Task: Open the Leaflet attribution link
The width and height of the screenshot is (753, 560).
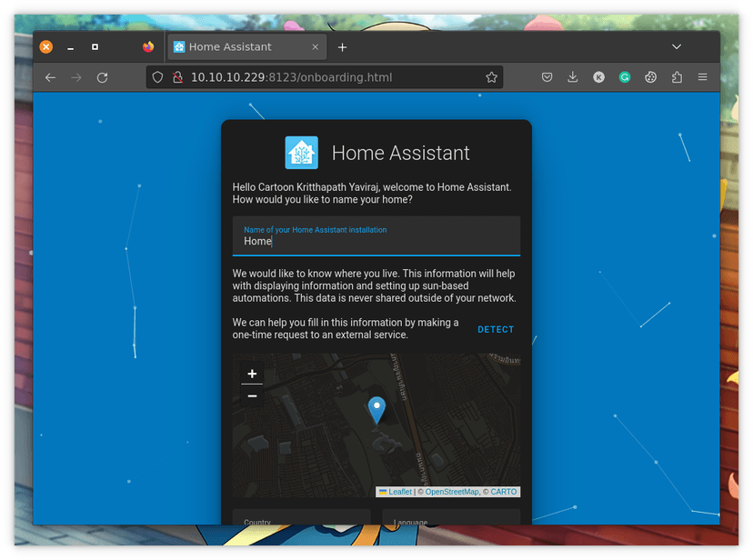Action: pyautogui.click(x=399, y=492)
